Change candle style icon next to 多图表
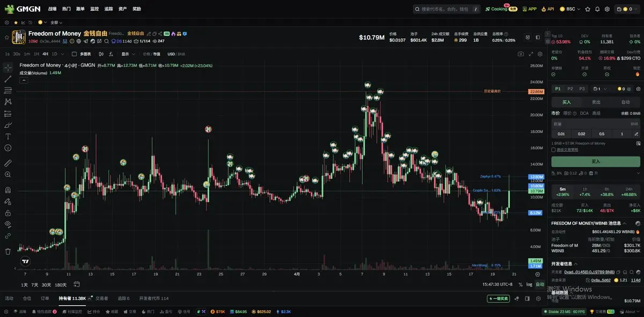Screen dimensions: 644x317 coord(101,54)
